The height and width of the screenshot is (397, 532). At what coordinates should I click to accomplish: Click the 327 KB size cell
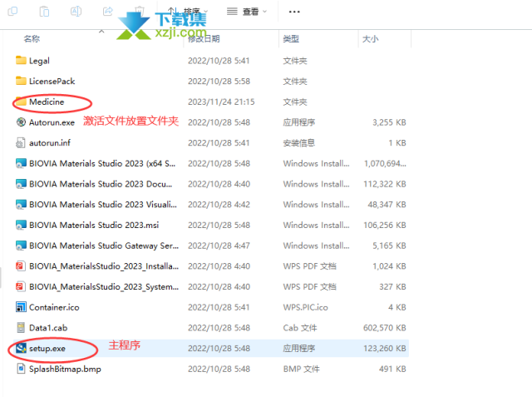(x=392, y=286)
